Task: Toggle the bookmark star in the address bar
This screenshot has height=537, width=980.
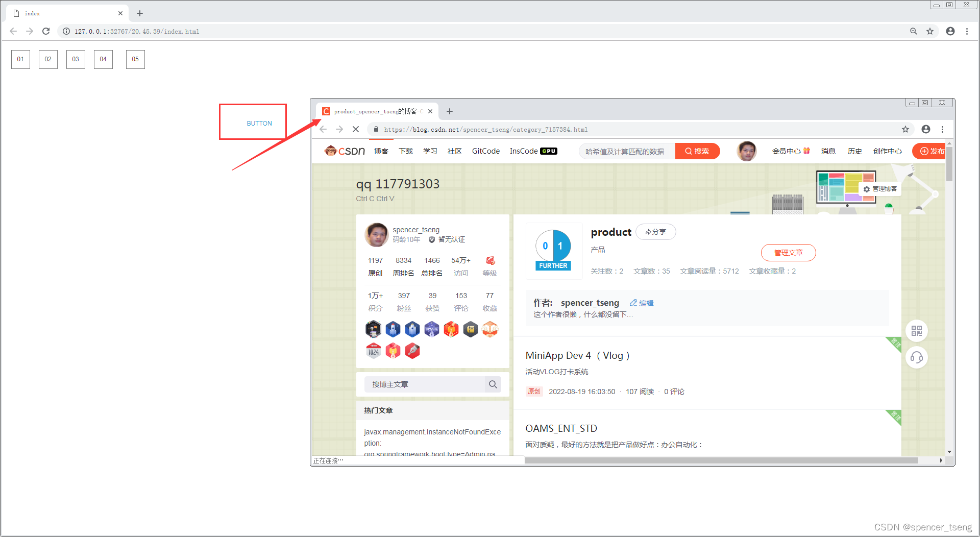Action: (x=930, y=31)
